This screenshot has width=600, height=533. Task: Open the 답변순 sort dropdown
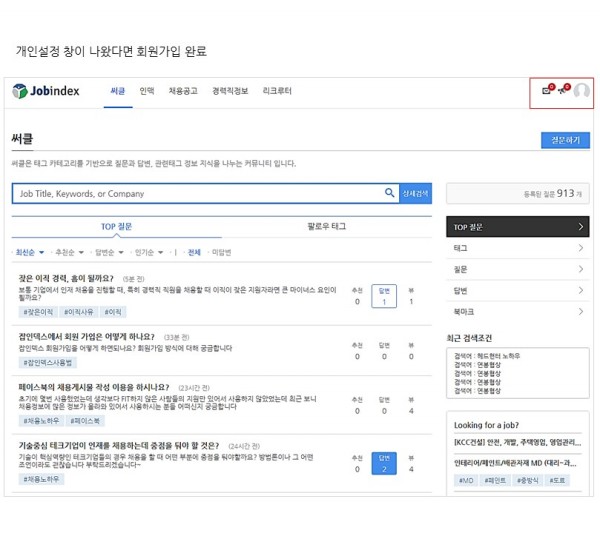click(x=109, y=253)
